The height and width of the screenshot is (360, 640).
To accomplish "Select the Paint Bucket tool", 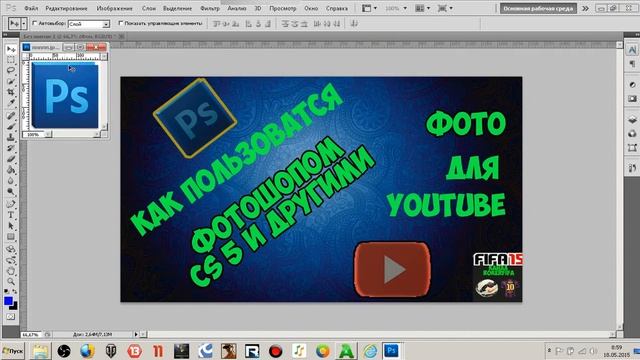I will click(x=11, y=169).
